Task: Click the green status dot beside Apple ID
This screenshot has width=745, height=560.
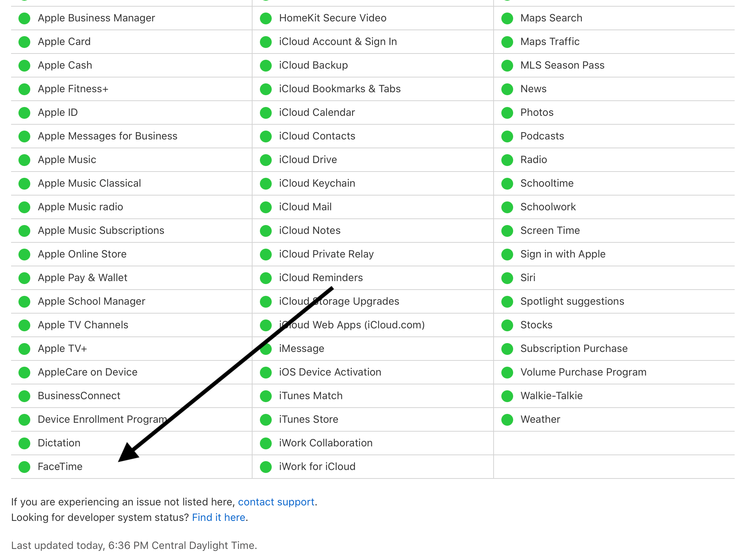Action: (24, 113)
